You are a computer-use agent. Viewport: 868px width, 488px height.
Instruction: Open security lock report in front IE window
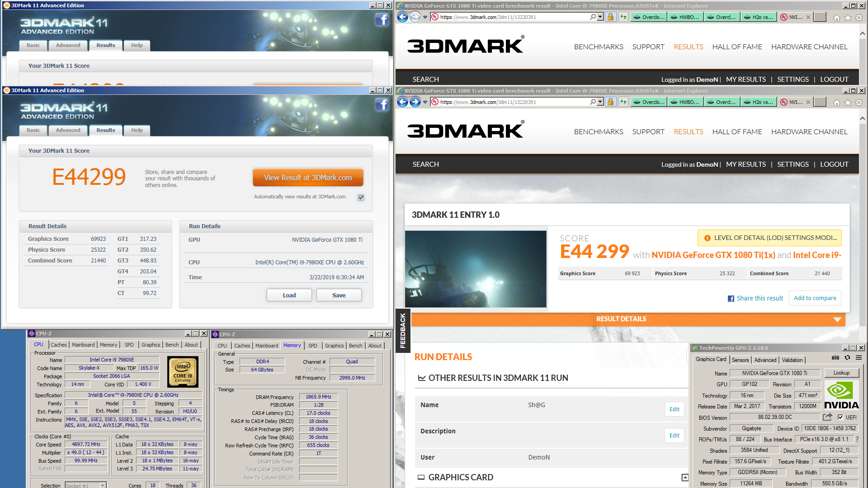(x=610, y=102)
